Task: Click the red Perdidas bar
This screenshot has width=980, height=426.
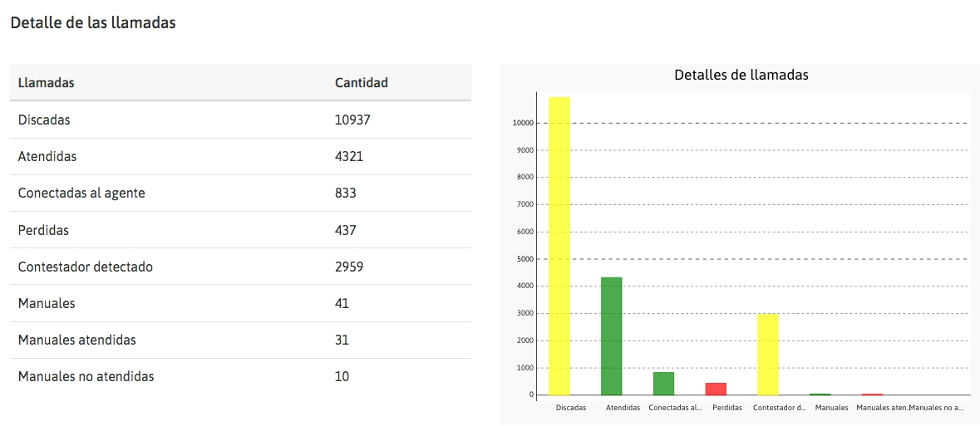Action: point(716,389)
